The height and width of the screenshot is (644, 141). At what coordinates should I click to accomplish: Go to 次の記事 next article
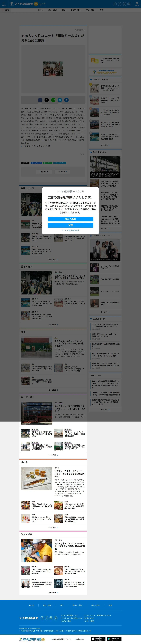point(62,171)
